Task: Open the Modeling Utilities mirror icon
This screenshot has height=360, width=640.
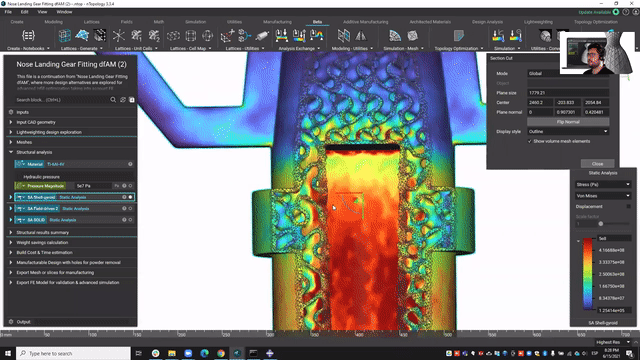Action: pos(361,36)
